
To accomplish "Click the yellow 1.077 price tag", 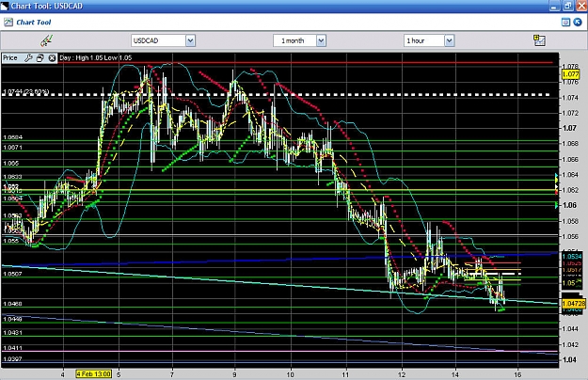I will (570, 74).
